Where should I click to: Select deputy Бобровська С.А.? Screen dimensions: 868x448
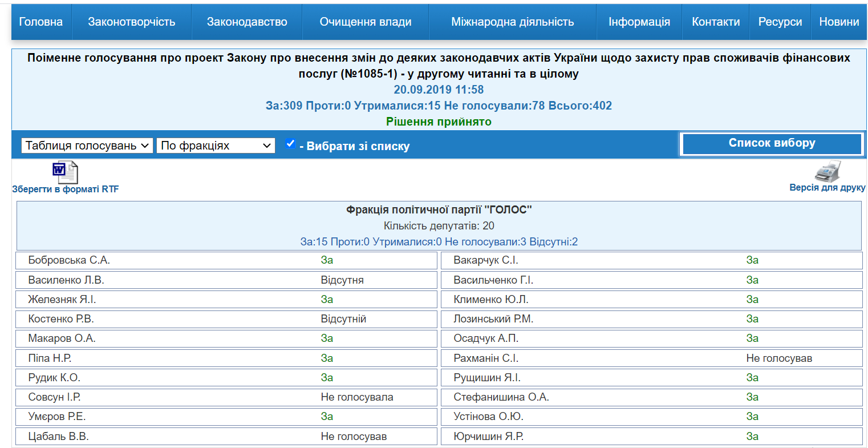click(69, 260)
